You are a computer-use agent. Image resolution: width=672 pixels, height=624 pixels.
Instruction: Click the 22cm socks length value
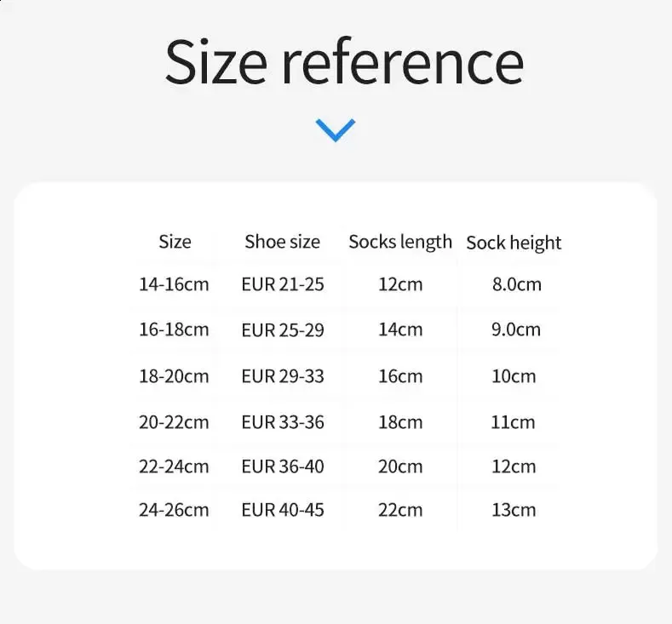click(x=400, y=510)
